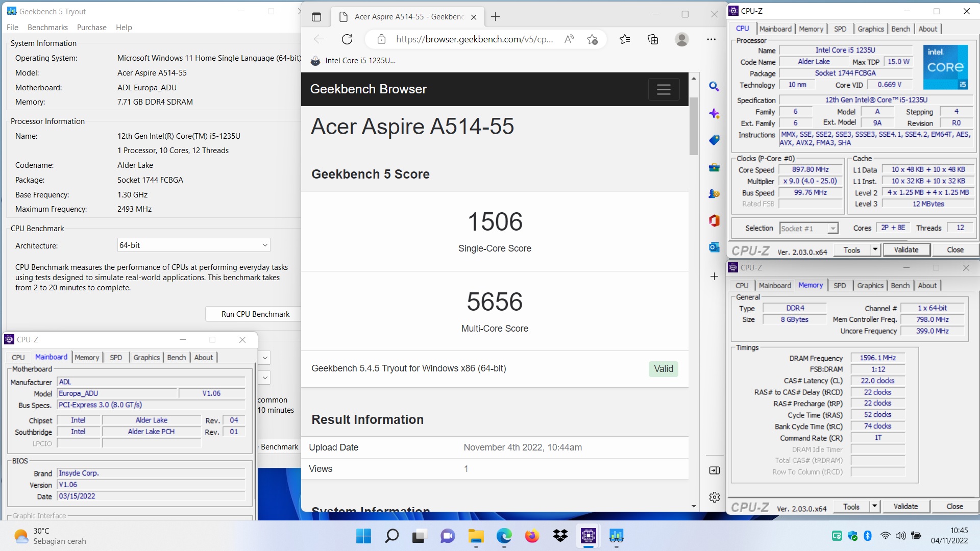Switch to CPU tab in Mainboard CPU-Z window
The image size is (980, 551).
point(18,358)
